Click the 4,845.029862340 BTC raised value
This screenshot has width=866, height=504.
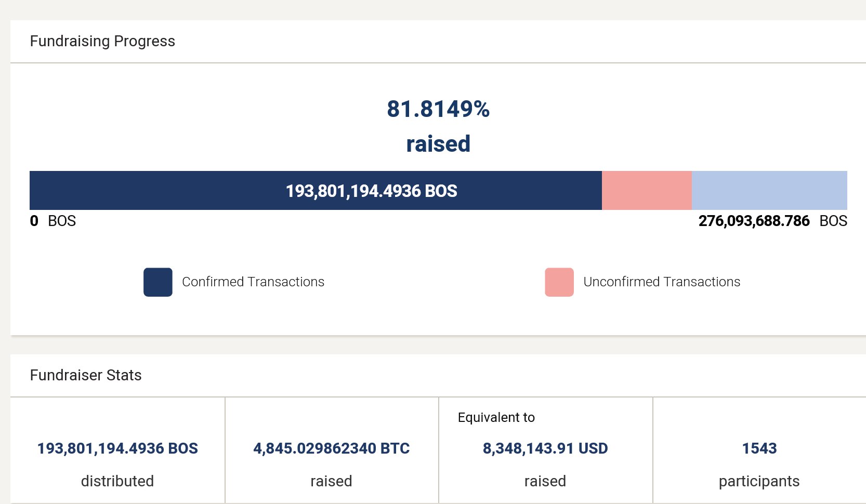pos(331,448)
